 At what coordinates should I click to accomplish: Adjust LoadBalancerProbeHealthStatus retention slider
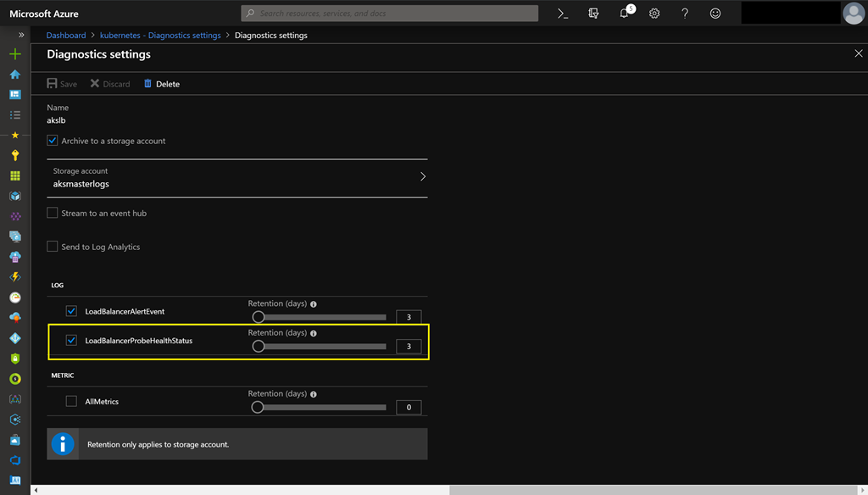click(259, 346)
